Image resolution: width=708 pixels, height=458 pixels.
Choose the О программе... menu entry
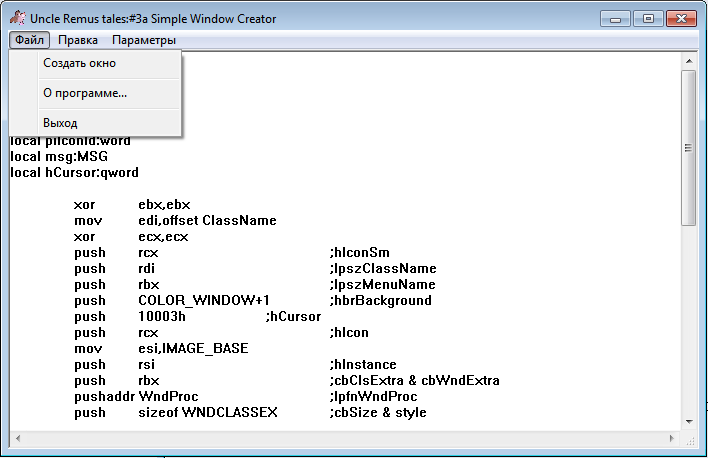coord(85,93)
